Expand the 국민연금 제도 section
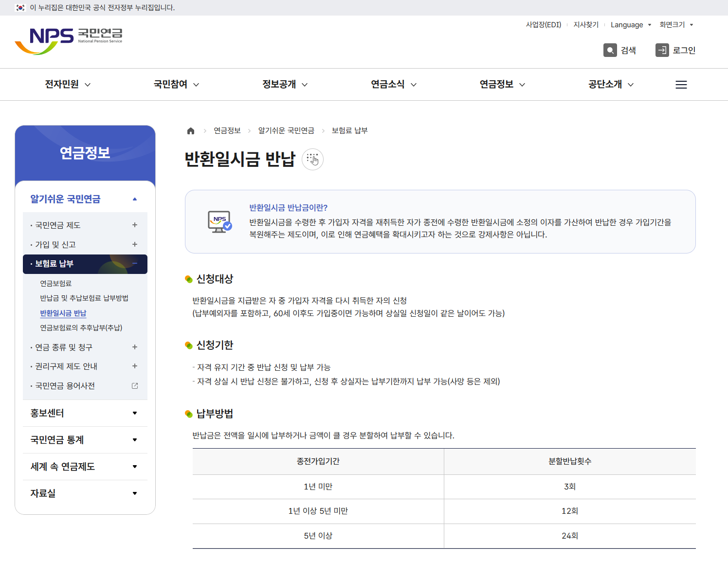 pos(134,225)
